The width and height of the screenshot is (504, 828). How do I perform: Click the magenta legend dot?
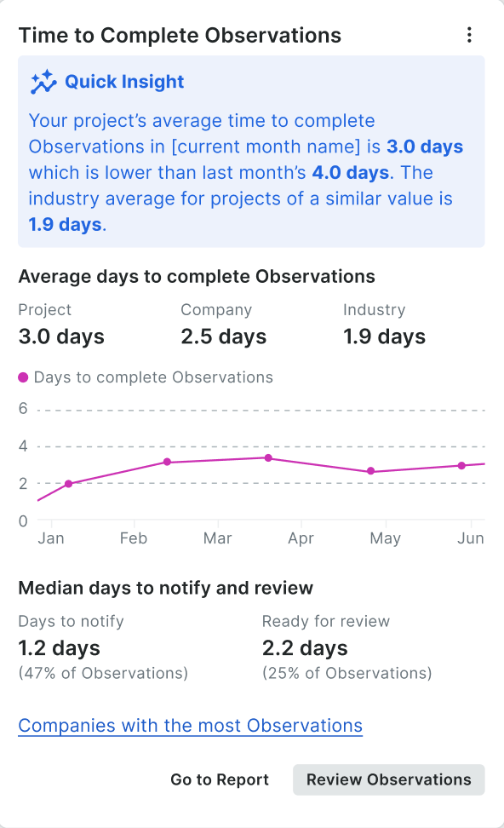tap(25, 377)
